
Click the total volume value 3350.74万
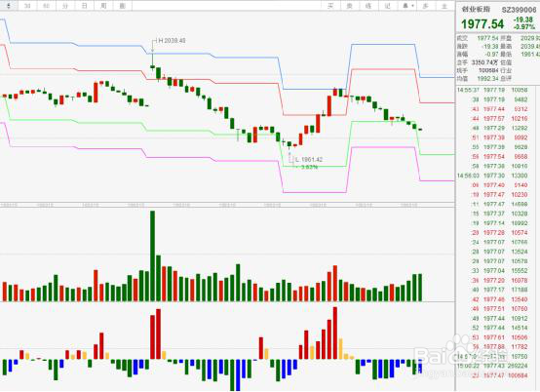[484, 62]
